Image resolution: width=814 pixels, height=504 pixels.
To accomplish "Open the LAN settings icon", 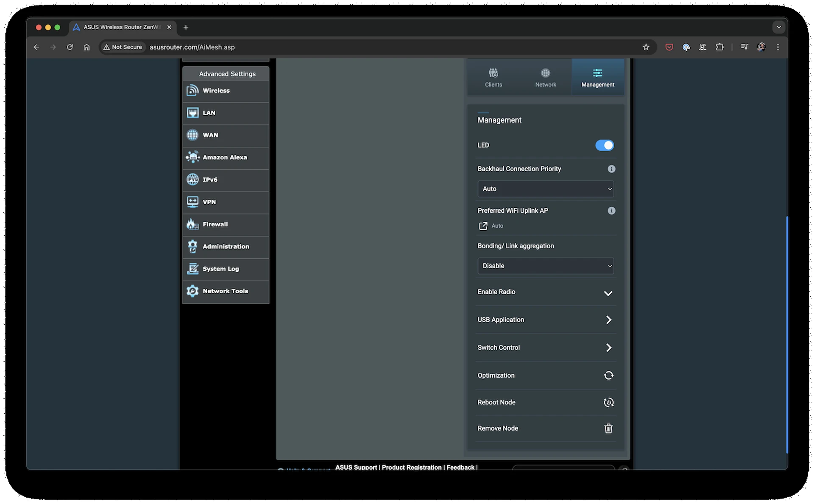I will 192,113.
